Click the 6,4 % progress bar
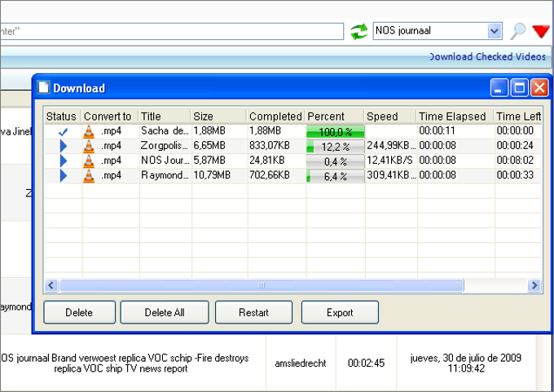The image size is (554, 392). 336,176
